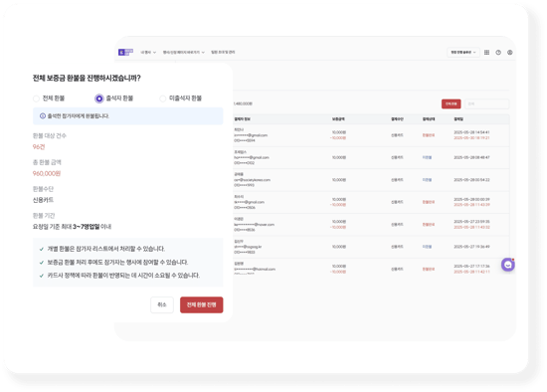Click the first column header of the table
Viewport: 547px width, 392px height.
(x=242, y=119)
